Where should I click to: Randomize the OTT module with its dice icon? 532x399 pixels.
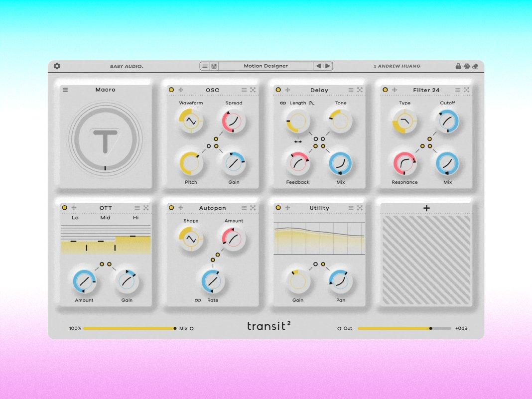(146, 208)
